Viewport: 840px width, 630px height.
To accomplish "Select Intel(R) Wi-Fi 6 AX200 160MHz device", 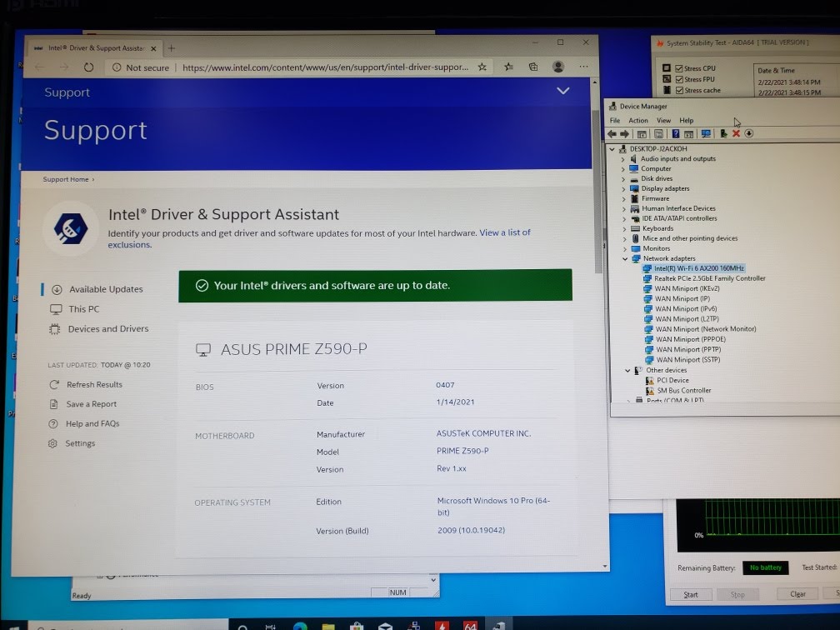I will click(x=698, y=268).
